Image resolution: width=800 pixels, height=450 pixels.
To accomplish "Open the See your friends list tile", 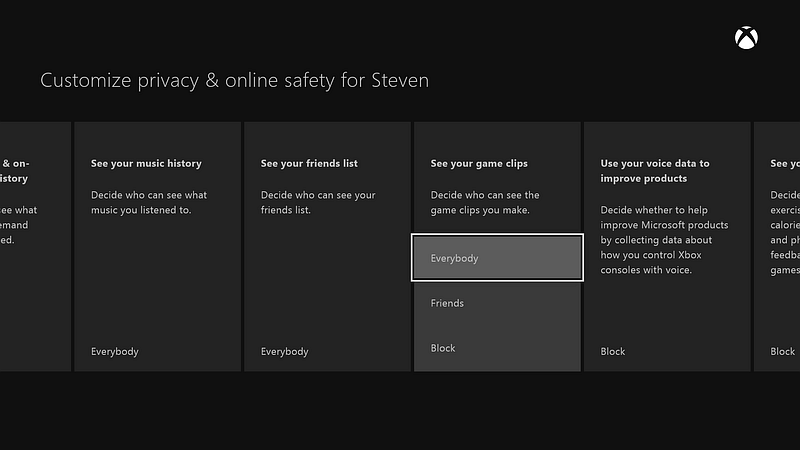I will 328,246.
